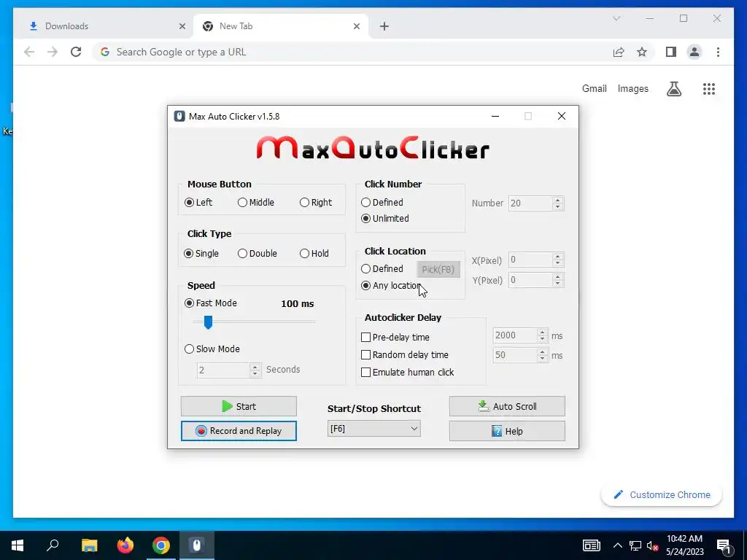Open Record and Replay

239,431
